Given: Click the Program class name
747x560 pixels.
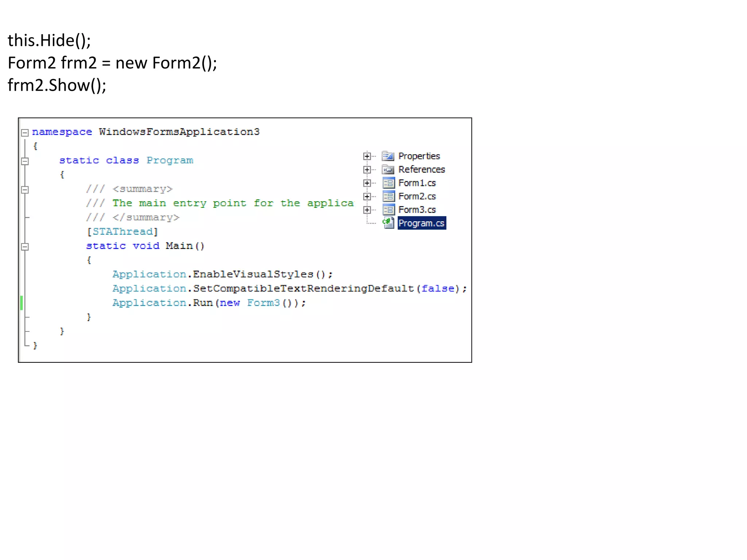Looking at the screenshot, I should (x=170, y=160).
